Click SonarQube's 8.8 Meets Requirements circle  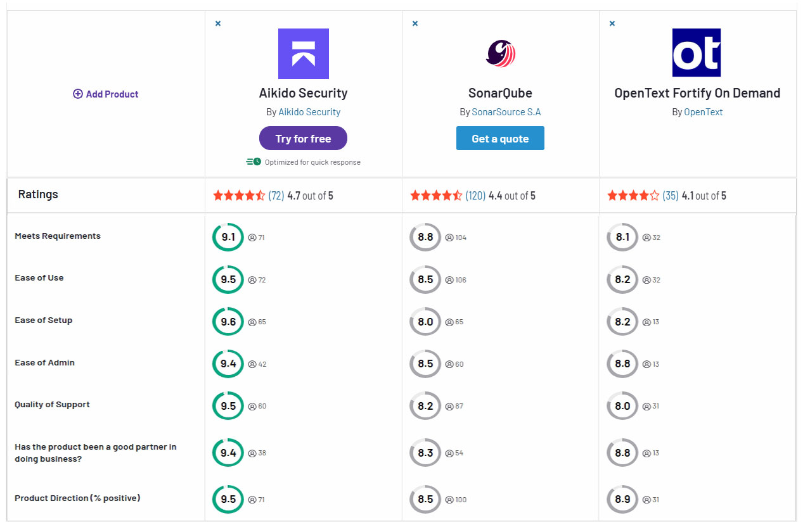click(x=425, y=237)
